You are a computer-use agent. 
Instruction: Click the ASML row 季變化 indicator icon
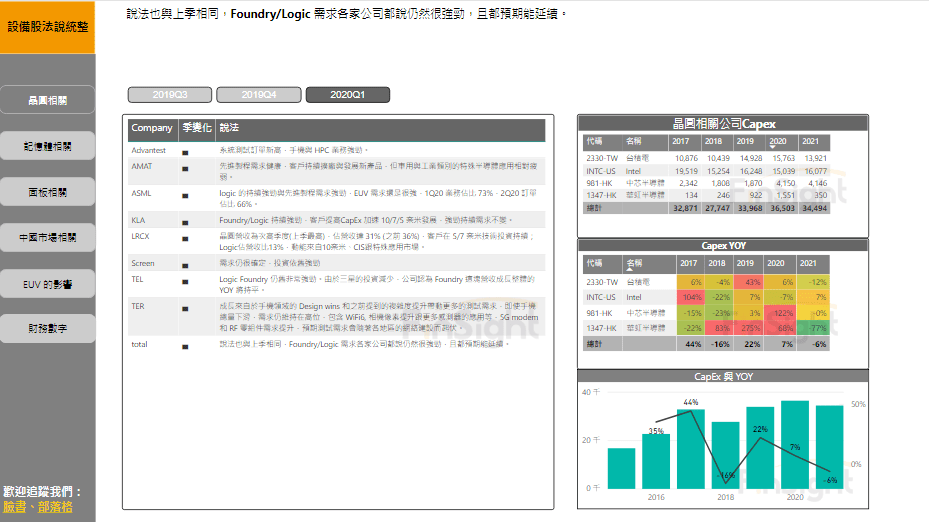click(185, 195)
